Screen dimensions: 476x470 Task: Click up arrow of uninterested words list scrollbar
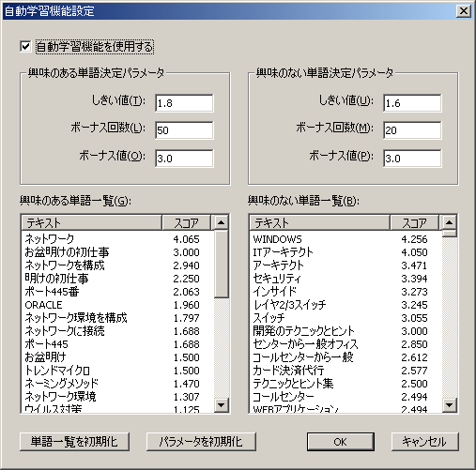pos(450,222)
